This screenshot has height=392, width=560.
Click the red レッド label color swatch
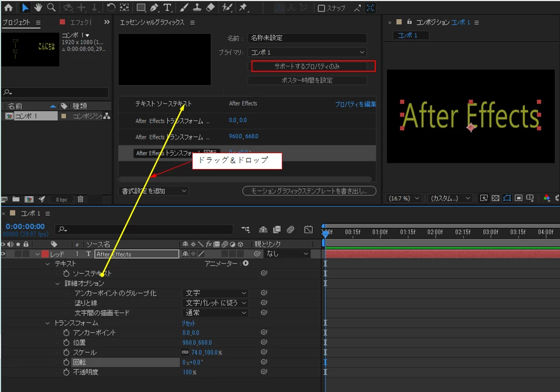45,254
